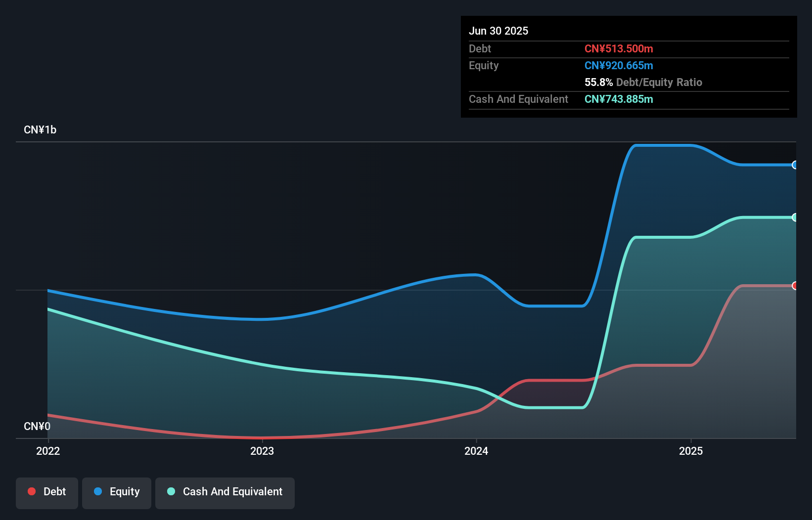Screen dimensions: 812x520
Task: Expand the Cash And Equivalent row
Action: point(518,99)
